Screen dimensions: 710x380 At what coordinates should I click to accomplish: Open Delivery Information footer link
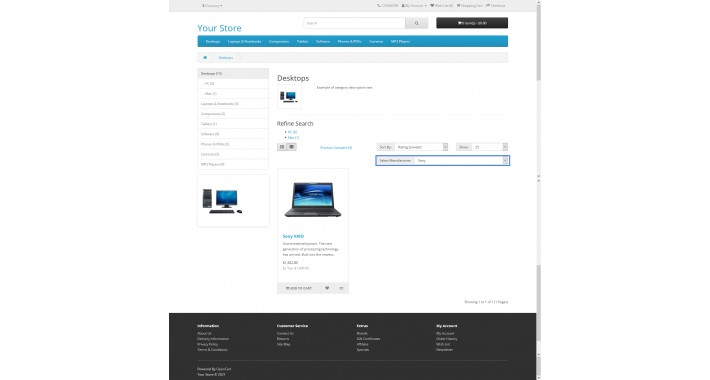point(213,339)
